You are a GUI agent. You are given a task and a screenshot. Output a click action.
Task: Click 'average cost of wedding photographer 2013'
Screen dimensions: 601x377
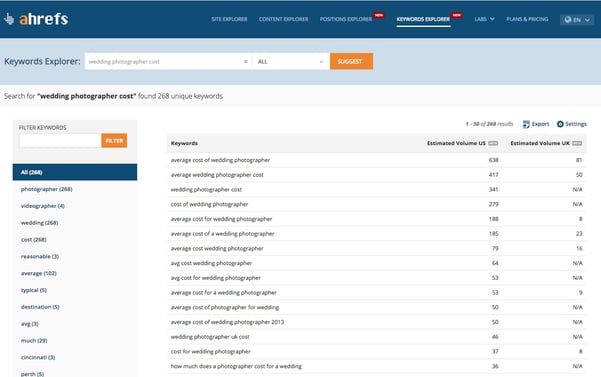tap(227, 322)
